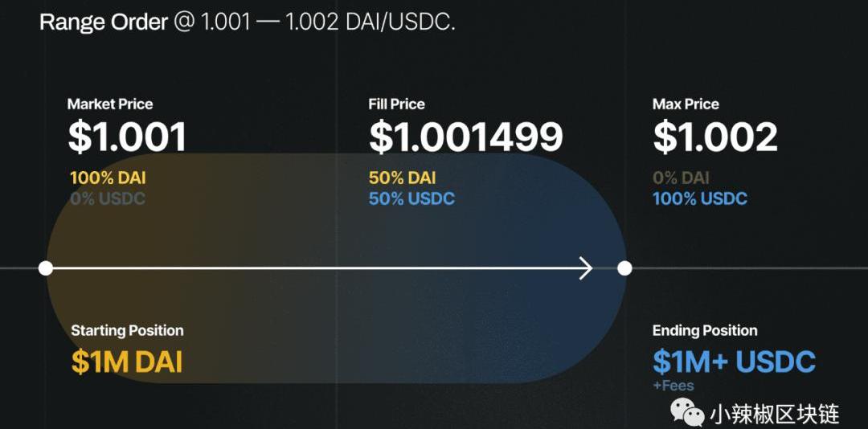Click the Fill Price label
The height and width of the screenshot is (429, 868).
[396, 104]
